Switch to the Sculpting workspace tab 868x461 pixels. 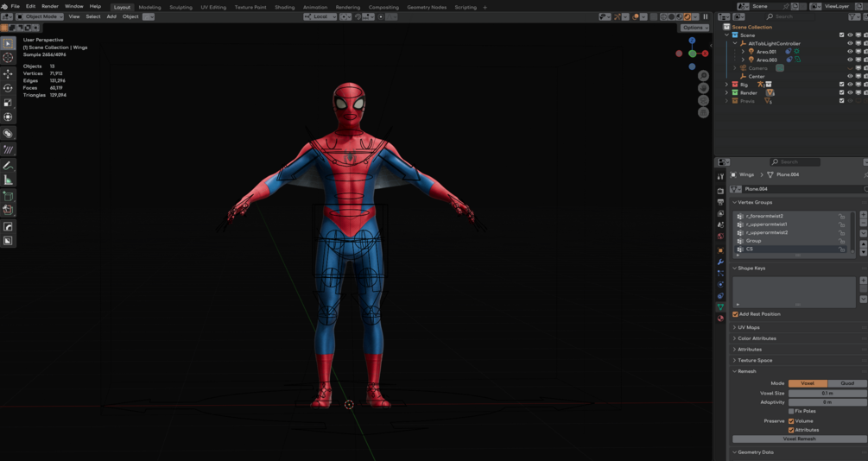pos(181,7)
